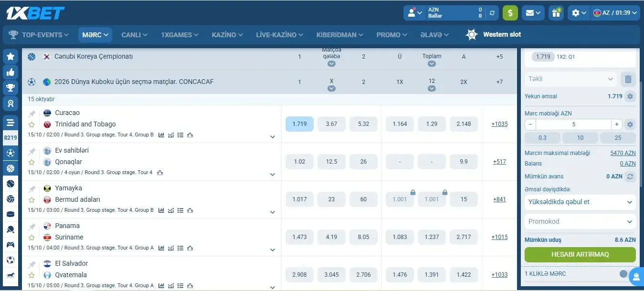This screenshot has width=644, height=291.
Task: Open additional markets via +1035 link
Action: (499, 124)
